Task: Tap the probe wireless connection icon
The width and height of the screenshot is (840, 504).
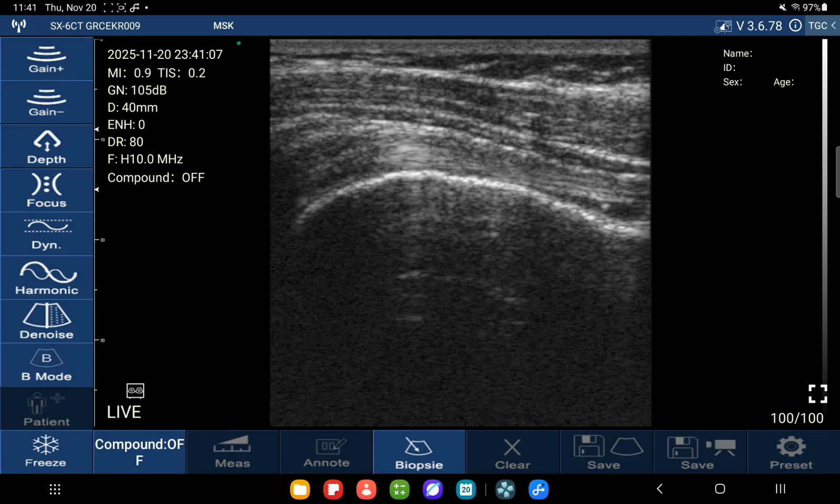Action: pos(19,26)
